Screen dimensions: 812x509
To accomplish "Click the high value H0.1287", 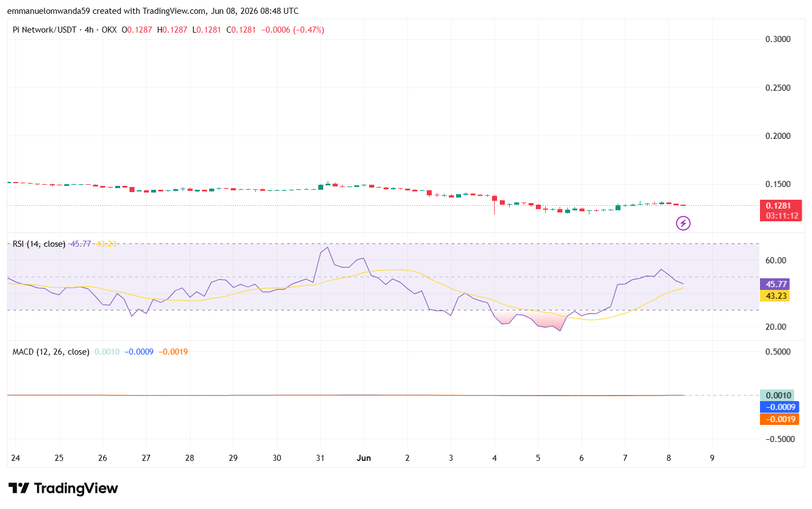I will [x=172, y=30].
